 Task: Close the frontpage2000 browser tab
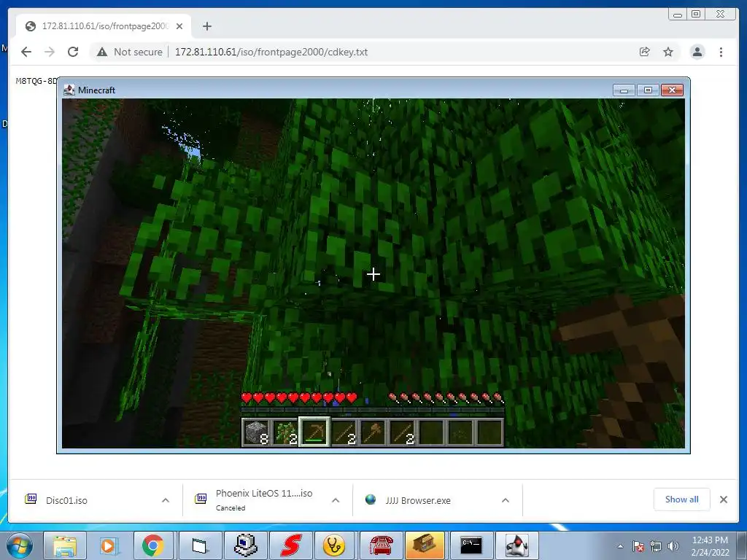pos(179,26)
